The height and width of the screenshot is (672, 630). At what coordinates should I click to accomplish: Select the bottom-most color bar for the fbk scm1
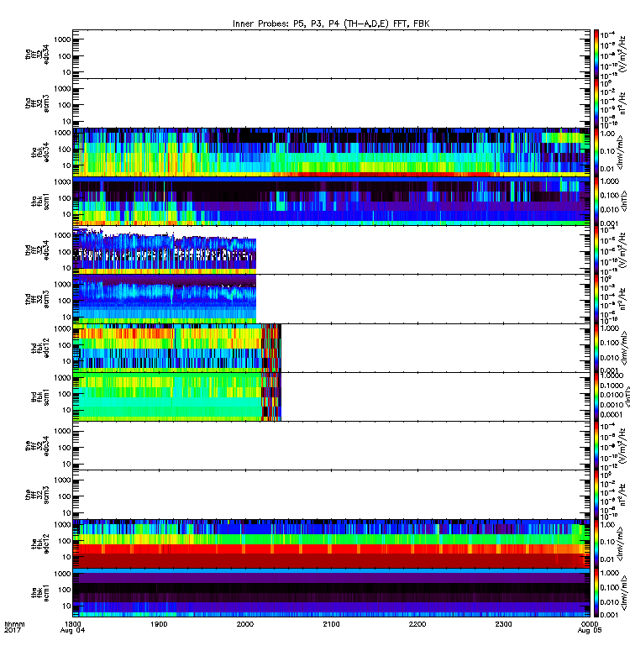(x=596, y=592)
